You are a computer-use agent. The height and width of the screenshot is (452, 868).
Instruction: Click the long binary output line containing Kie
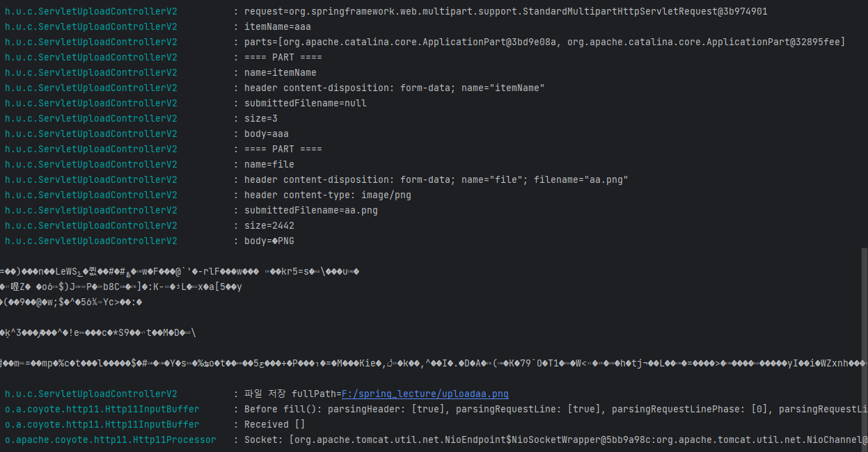click(x=432, y=363)
